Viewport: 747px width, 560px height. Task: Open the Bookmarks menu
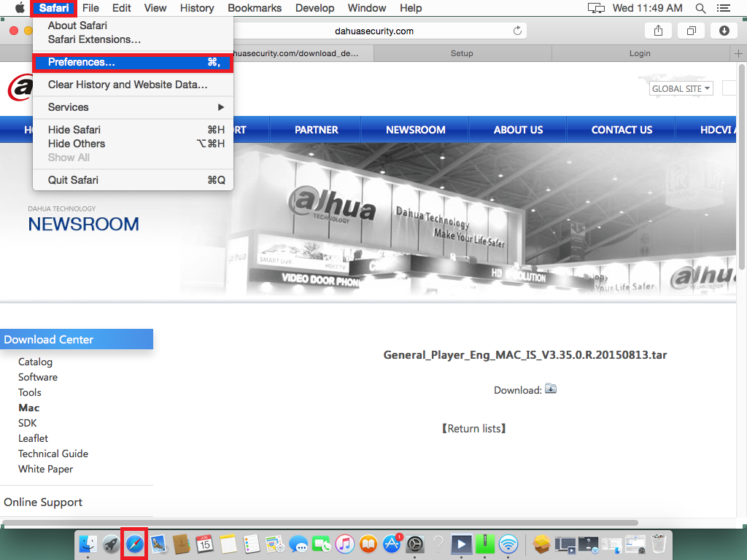[255, 8]
